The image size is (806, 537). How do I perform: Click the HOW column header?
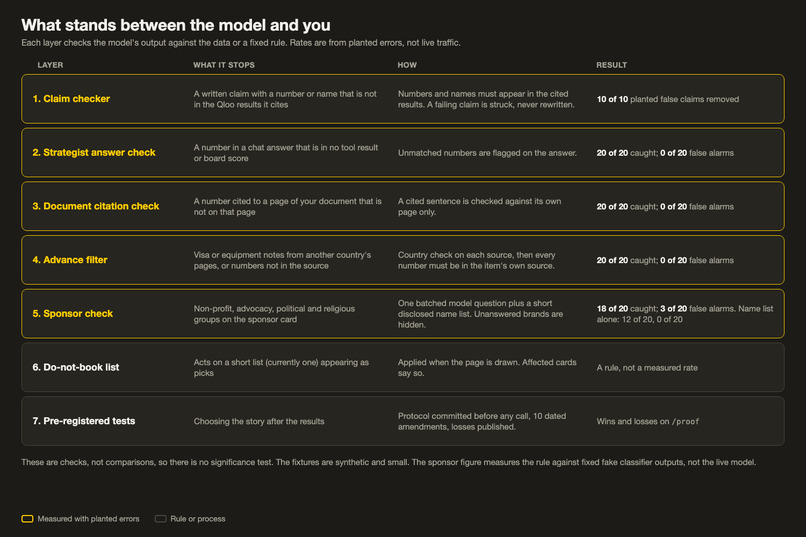point(407,65)
